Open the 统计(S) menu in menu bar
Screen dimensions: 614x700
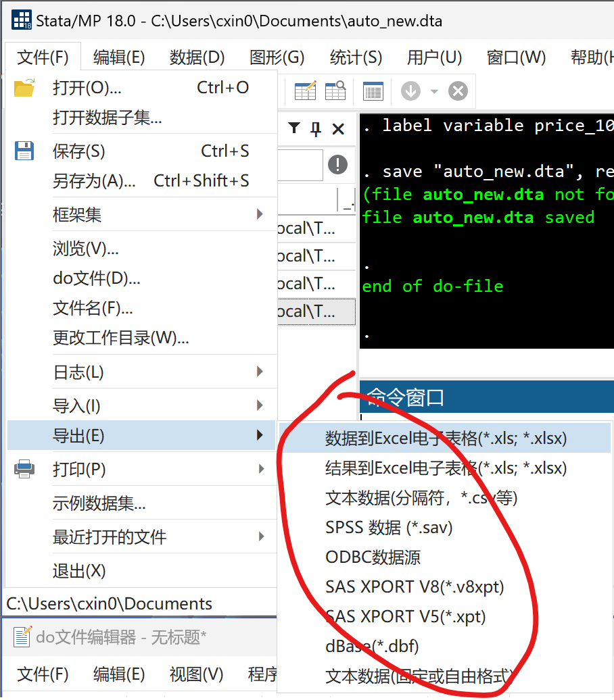356,57
